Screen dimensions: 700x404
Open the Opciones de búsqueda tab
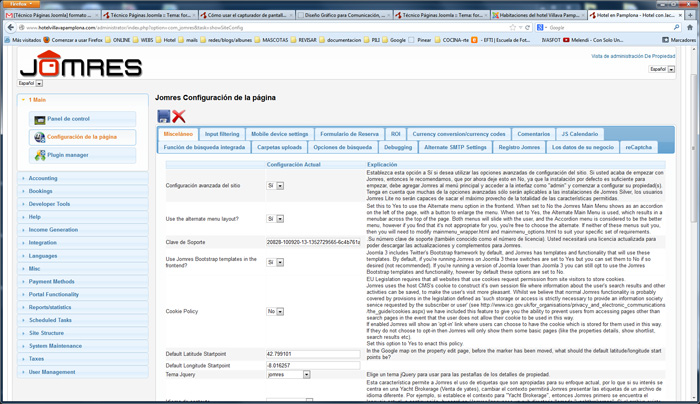(x=342, y=147)
